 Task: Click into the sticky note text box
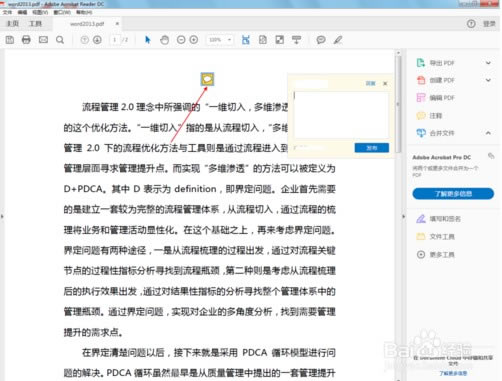coord(341,115)
